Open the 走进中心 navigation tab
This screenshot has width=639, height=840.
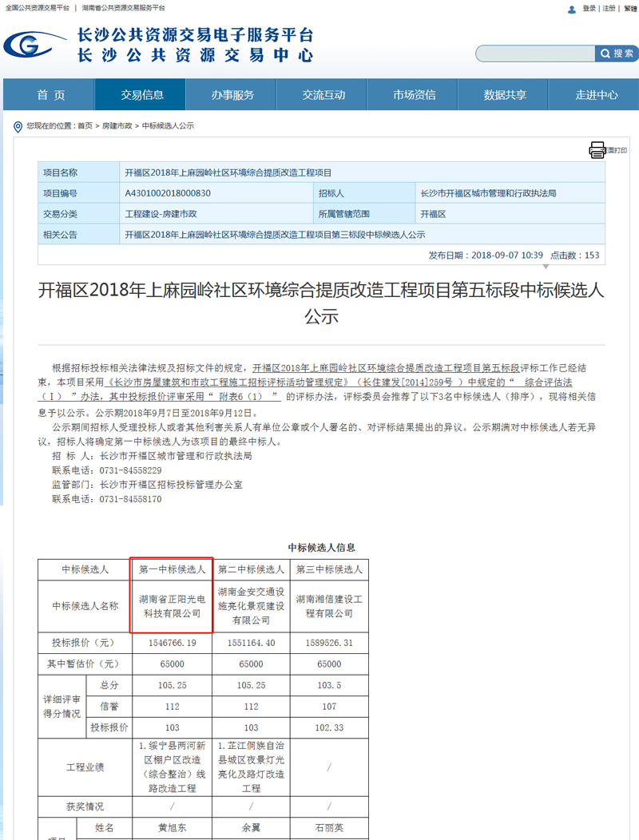(x=597, y=95)
